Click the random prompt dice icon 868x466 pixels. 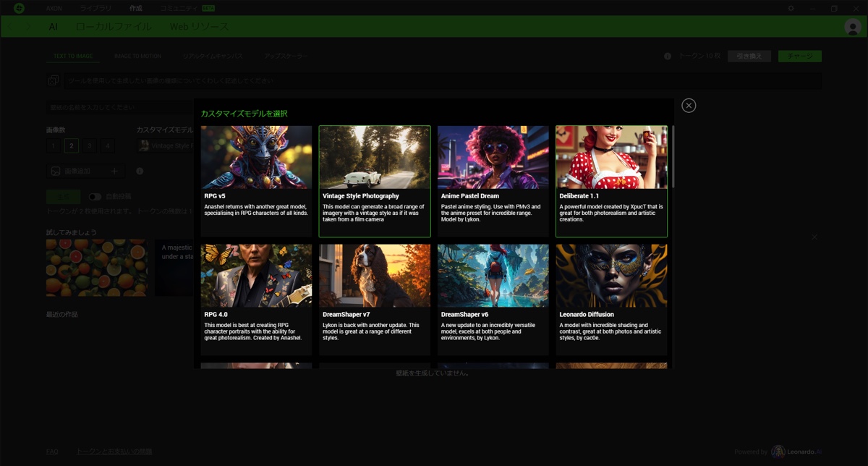pos(54,80)
